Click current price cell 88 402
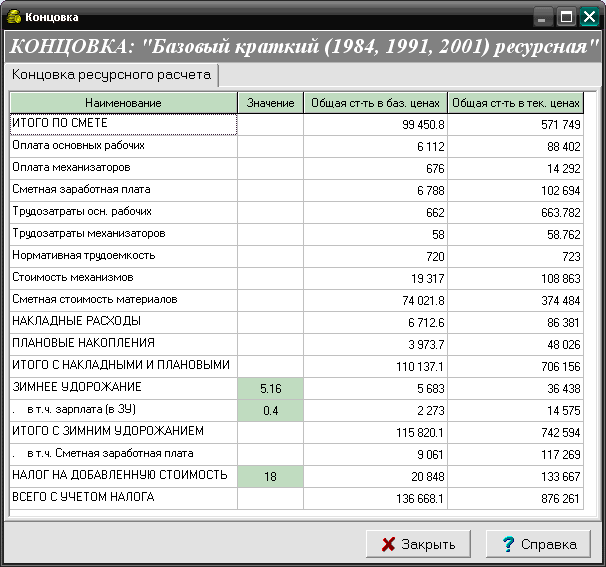The height and width of the screenshot is (567, 606). [x=516, y=146]
